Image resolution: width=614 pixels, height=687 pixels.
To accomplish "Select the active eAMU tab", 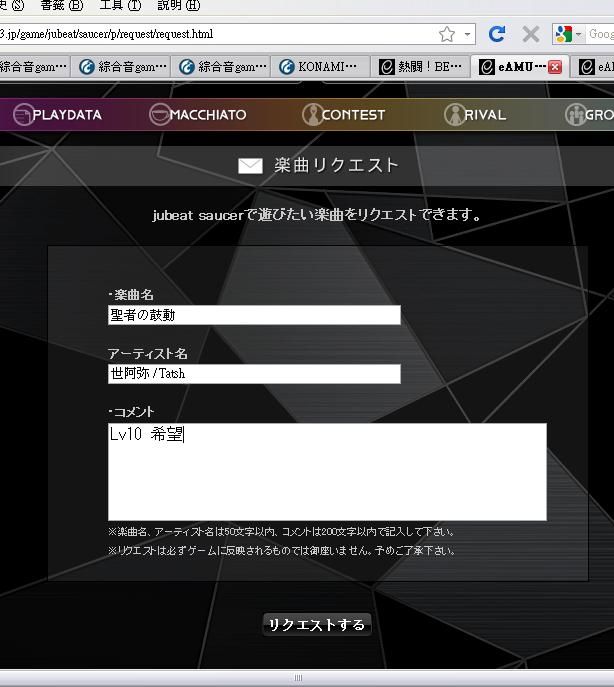I will [520, 67].
